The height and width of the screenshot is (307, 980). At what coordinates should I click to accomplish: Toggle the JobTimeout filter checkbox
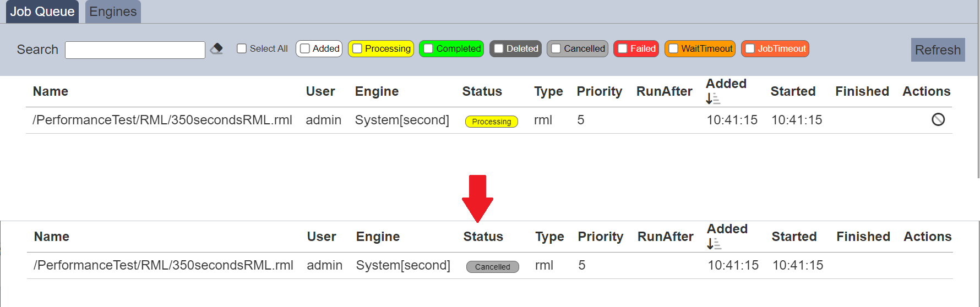[750, 48]
